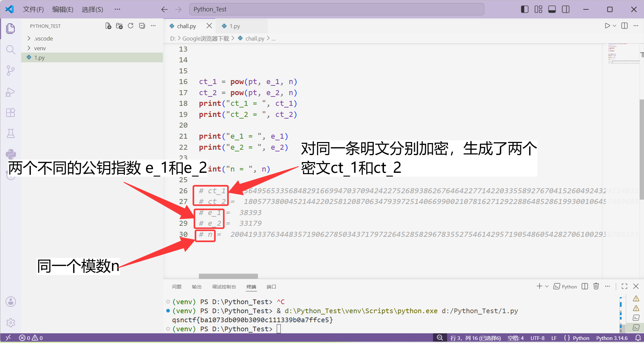Open the Extensions view
644x343 pixels.
pos(11,113)
